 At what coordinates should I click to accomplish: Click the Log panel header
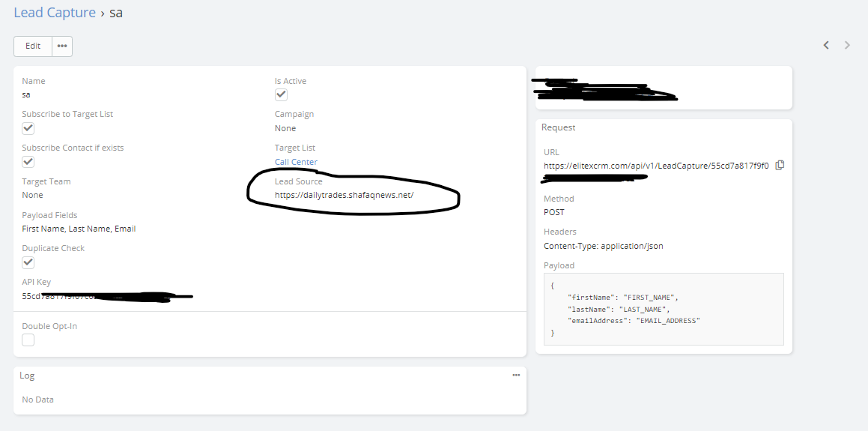(27, 376)
